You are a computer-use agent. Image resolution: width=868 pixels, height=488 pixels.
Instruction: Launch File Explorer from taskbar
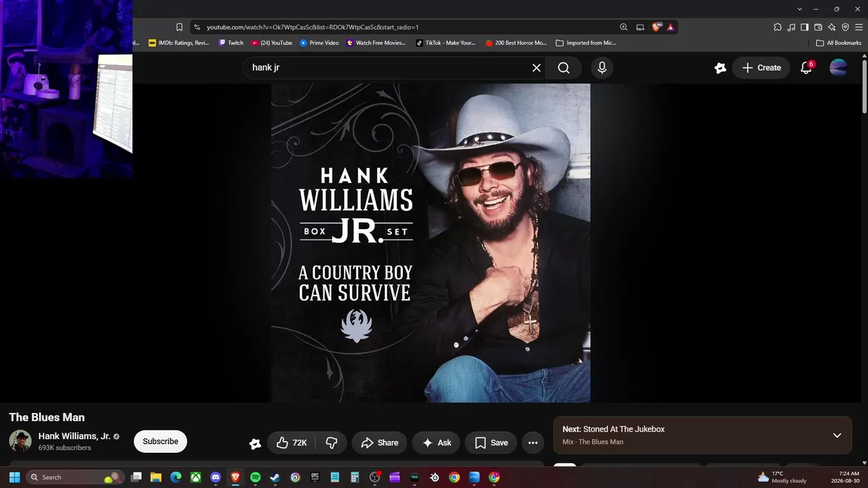(155, 477)
